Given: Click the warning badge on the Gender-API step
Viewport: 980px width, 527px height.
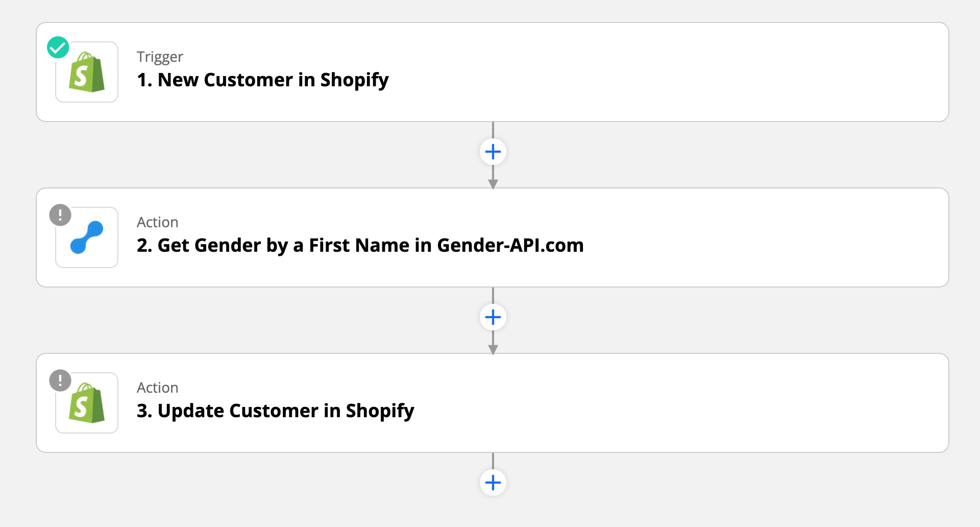Looking at the screenshot, I should (60, 215).
